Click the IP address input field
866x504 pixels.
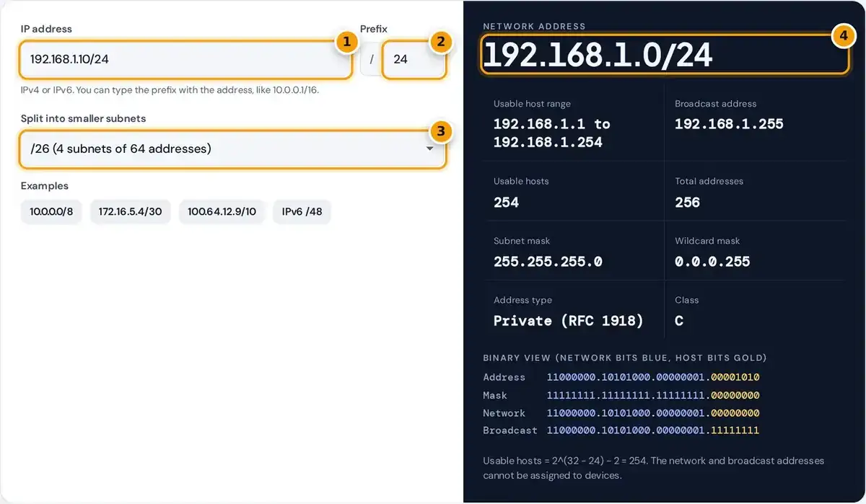point(186,59)
